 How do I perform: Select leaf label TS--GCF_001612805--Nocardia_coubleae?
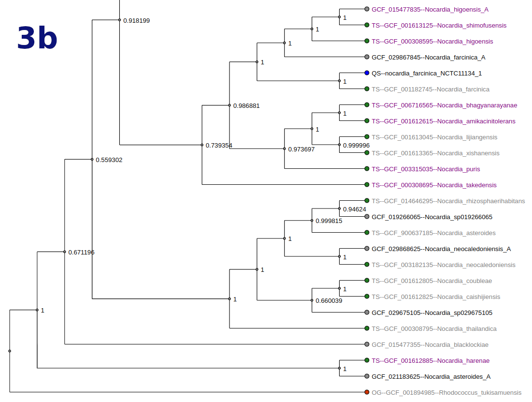click(431, 281)
